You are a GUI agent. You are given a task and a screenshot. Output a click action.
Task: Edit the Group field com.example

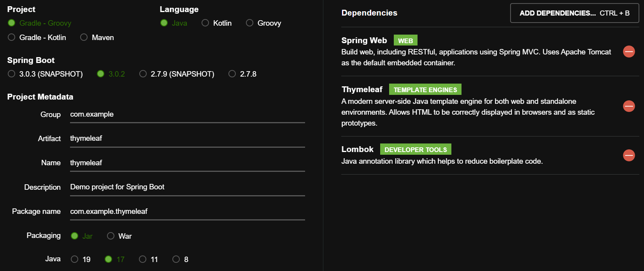tap(188, 114)
